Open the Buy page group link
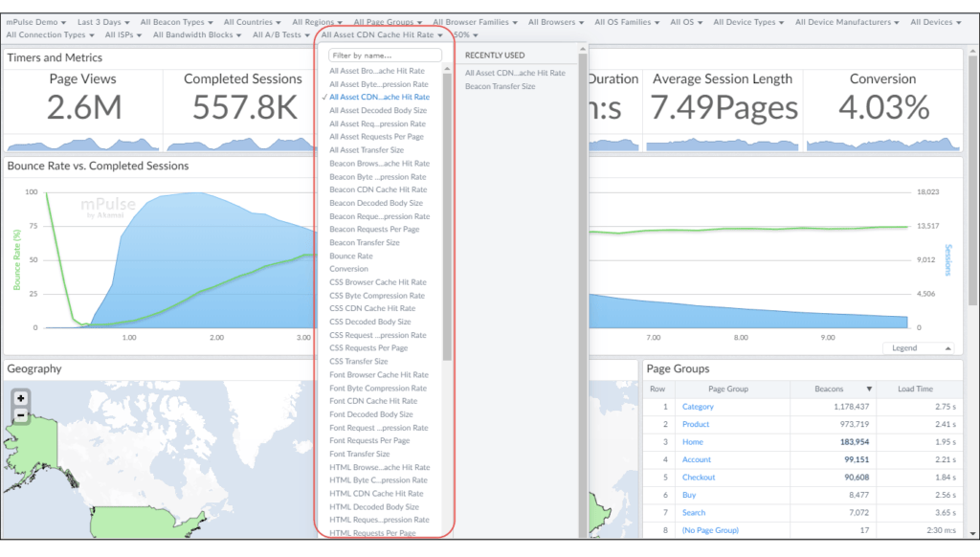This screenshot has width=980, height=557. coord(689,495)
